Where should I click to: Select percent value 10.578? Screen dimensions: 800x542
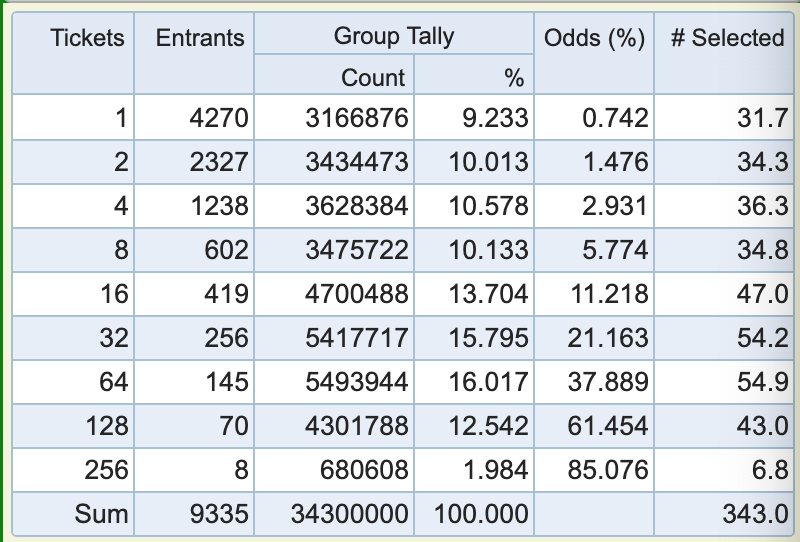[488, 206]
